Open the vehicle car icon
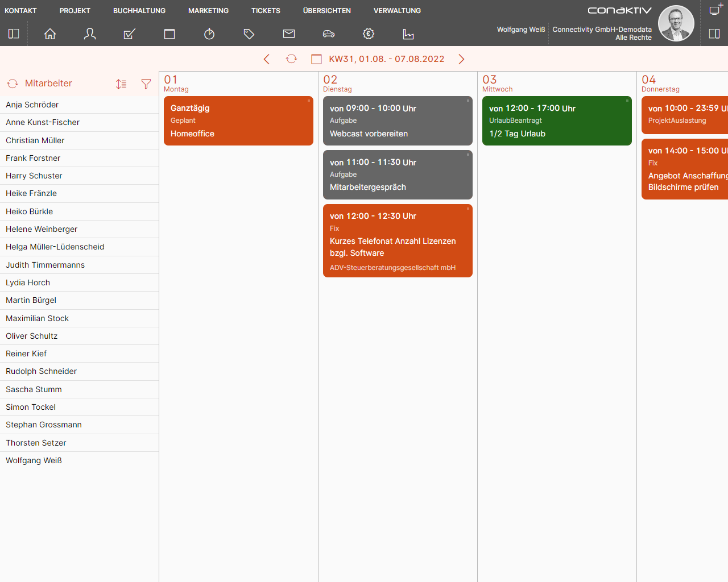 (329, 34)
